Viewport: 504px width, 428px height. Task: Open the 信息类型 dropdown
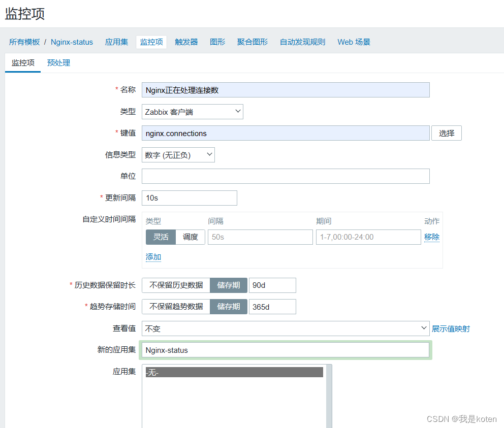click(178, 155)
